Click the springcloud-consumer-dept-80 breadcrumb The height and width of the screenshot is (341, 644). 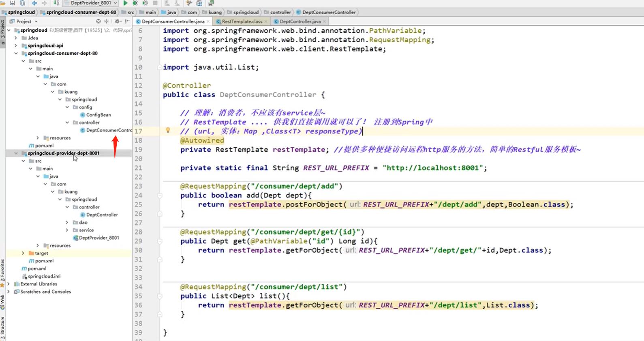tap(78, 12)
